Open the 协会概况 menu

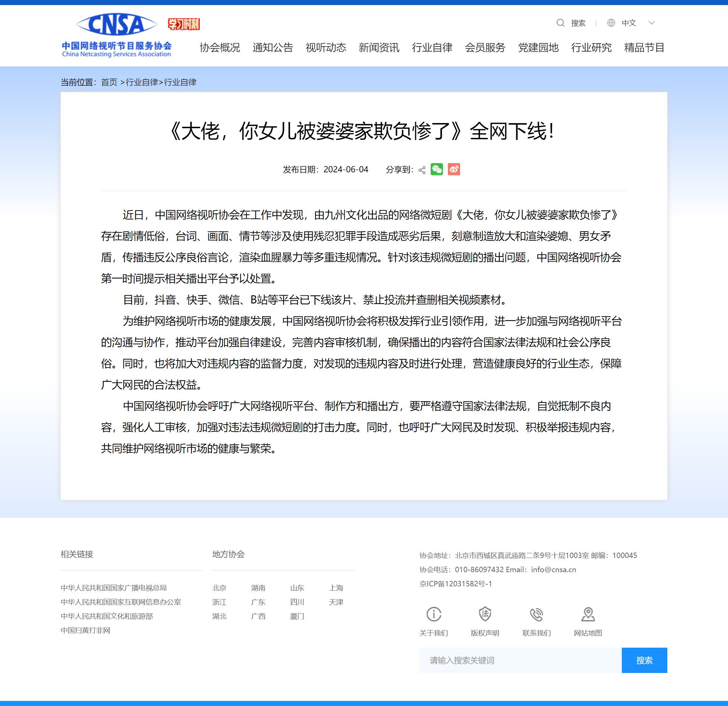tap(220, 48)
